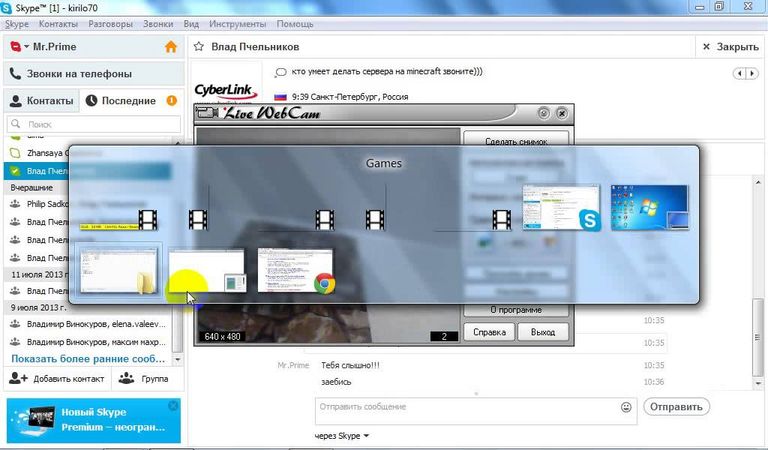The image size is (768, 450).
Task: Select the Windows desktop thumbnail in switcher
Action: (x=650, y=209)
